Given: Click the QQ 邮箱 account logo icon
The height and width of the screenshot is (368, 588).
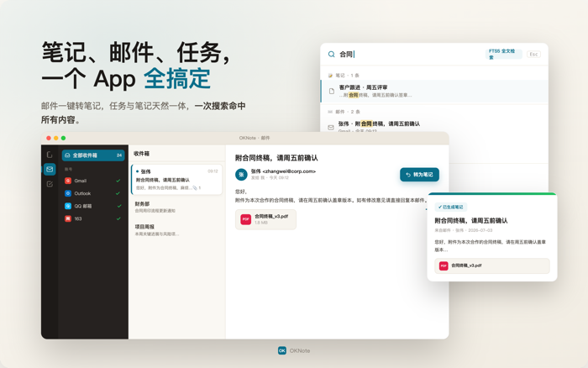Looking at the screenshot, I should pos(68,206).
